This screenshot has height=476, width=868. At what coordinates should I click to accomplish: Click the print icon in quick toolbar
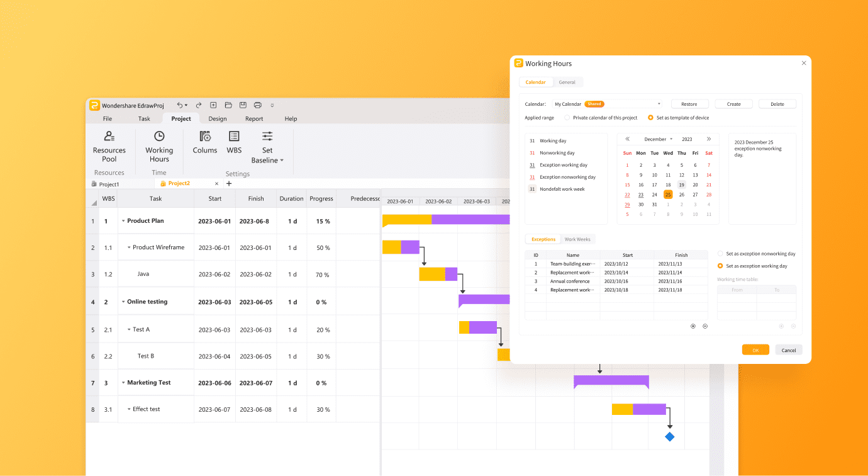[x=257, y=105]
